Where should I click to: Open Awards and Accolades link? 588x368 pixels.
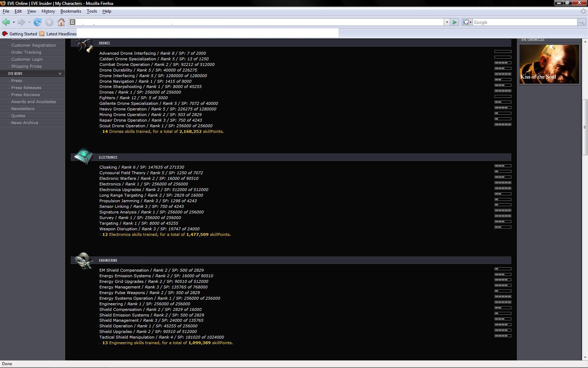34,102
